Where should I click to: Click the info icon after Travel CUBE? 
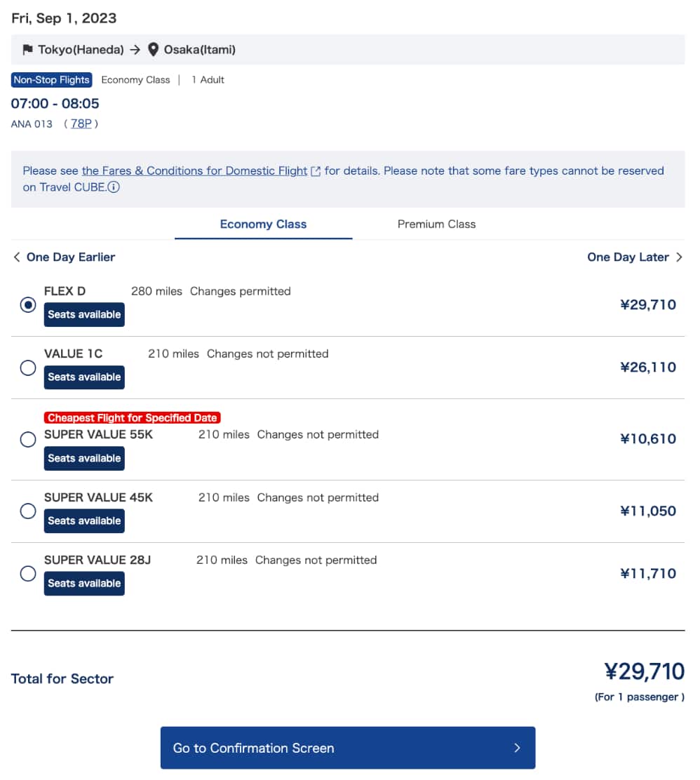tap(114, 187)
